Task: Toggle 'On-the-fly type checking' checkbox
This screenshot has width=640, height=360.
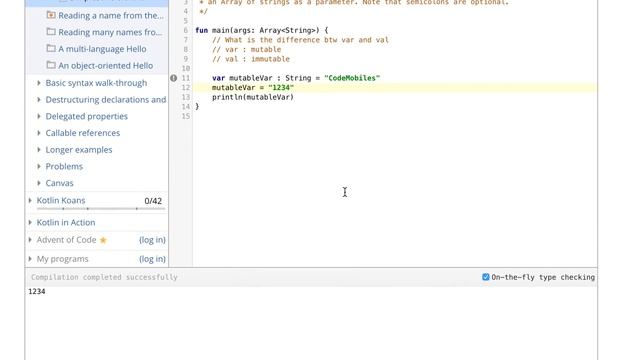Action: pos(486,277)
